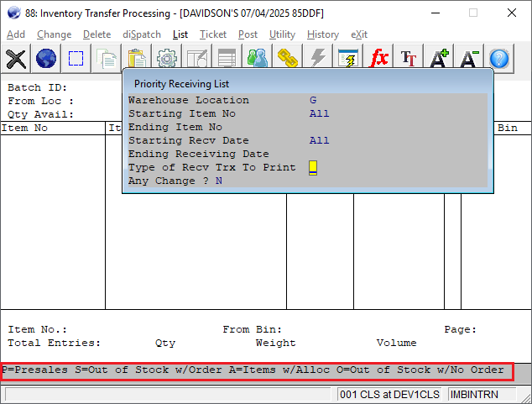Screen dimensions: 532x404
Task: Click the yellow chain link icon
Action: point(288,58)
